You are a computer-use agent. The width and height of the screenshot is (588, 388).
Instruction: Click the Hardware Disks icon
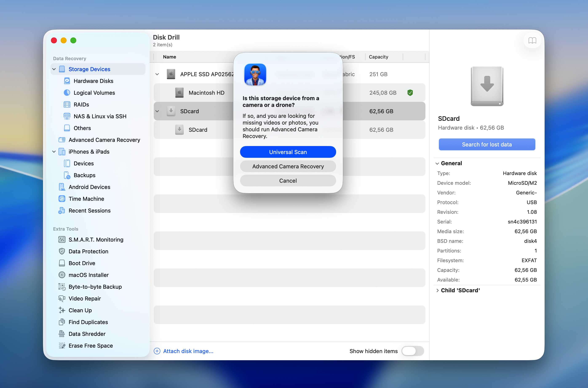click(67, 81)
